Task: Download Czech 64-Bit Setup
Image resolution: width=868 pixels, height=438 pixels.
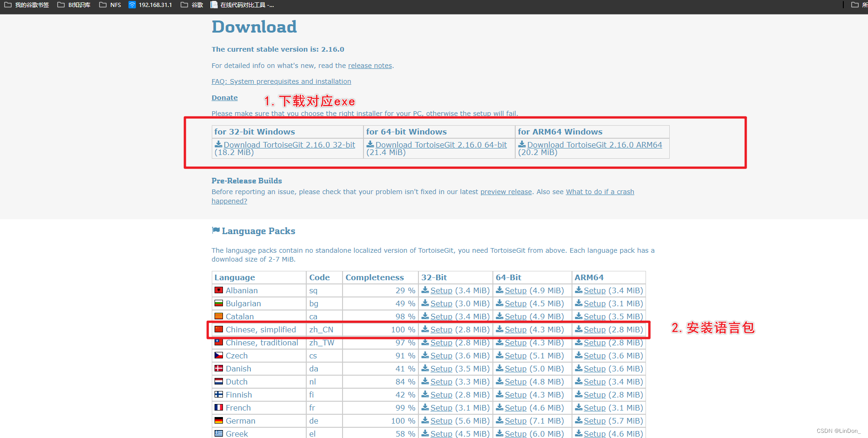Action: [x=516, y=356]
